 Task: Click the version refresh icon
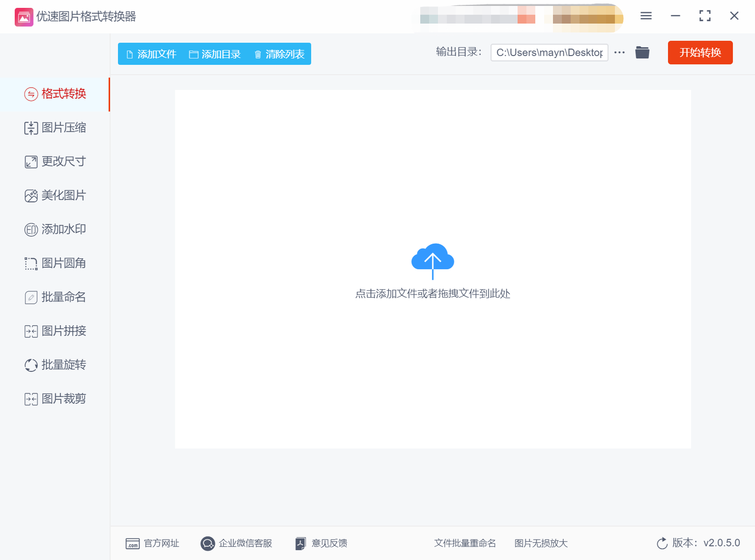(x=662, y=543)
